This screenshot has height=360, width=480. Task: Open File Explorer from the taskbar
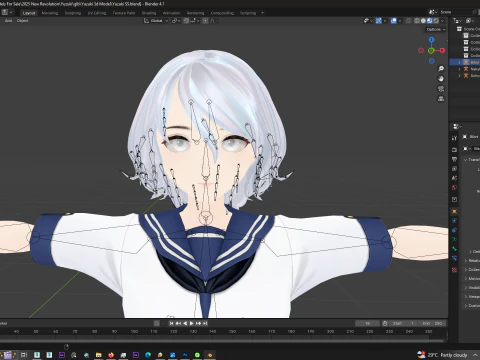tap(98, 355)
